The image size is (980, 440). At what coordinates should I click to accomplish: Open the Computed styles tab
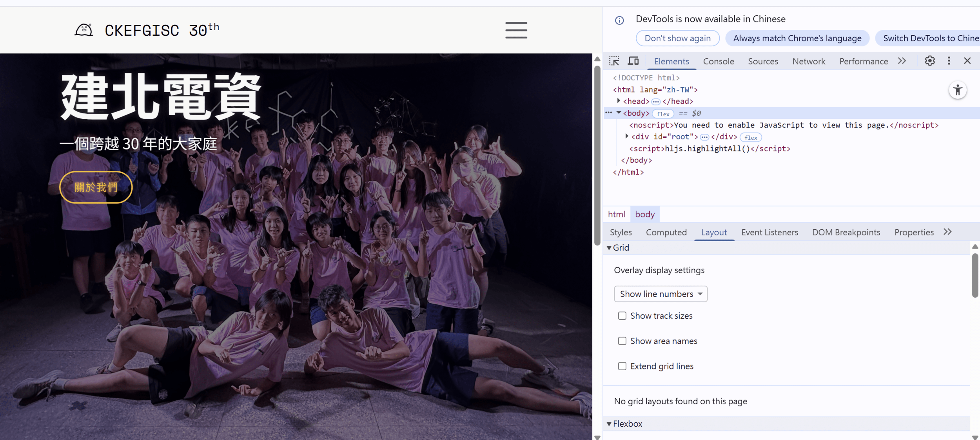[666, 232]
